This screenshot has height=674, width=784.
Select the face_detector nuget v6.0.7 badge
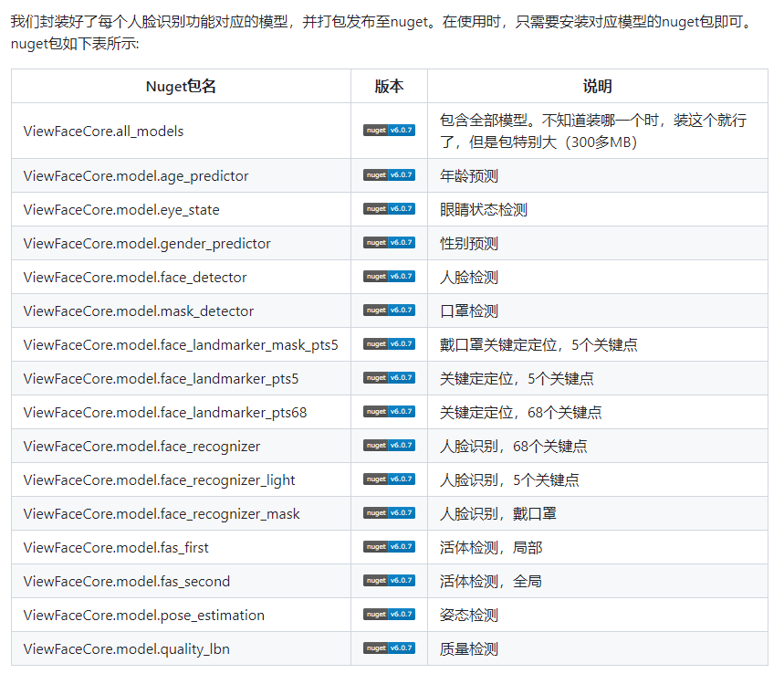pos(389,277)
